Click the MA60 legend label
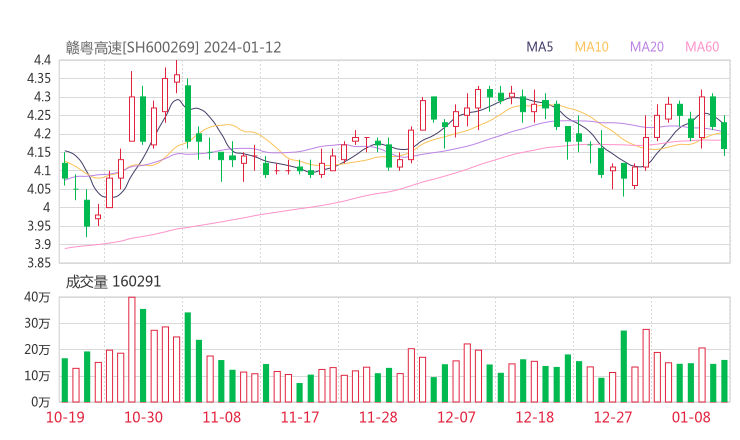Image resolution: width=740 pixels, height=440 pixels. 702,47
